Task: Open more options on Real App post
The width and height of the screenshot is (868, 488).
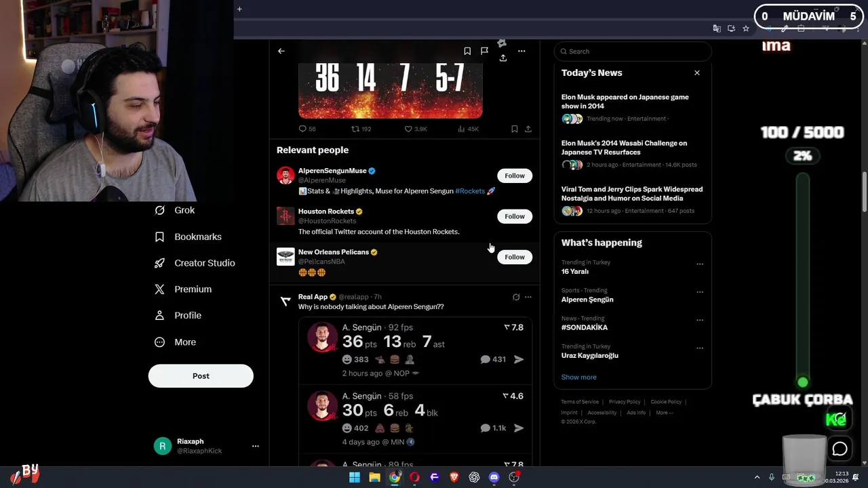Action: (528, 297)
